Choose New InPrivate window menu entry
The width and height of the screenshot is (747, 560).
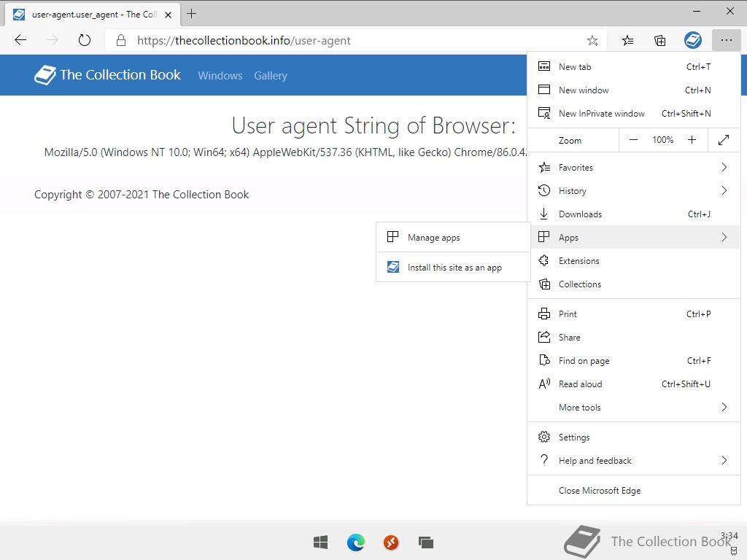click(x=634, y=113)
